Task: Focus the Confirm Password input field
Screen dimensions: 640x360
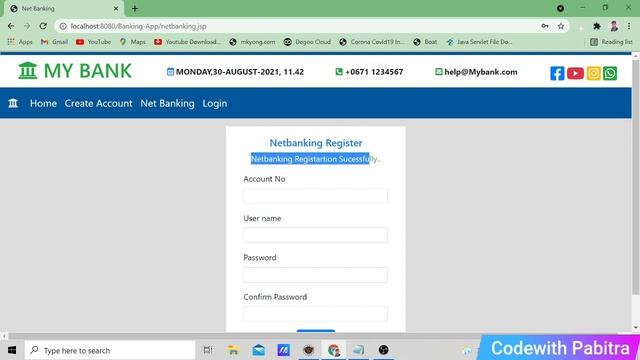Action: pos(316,314)
